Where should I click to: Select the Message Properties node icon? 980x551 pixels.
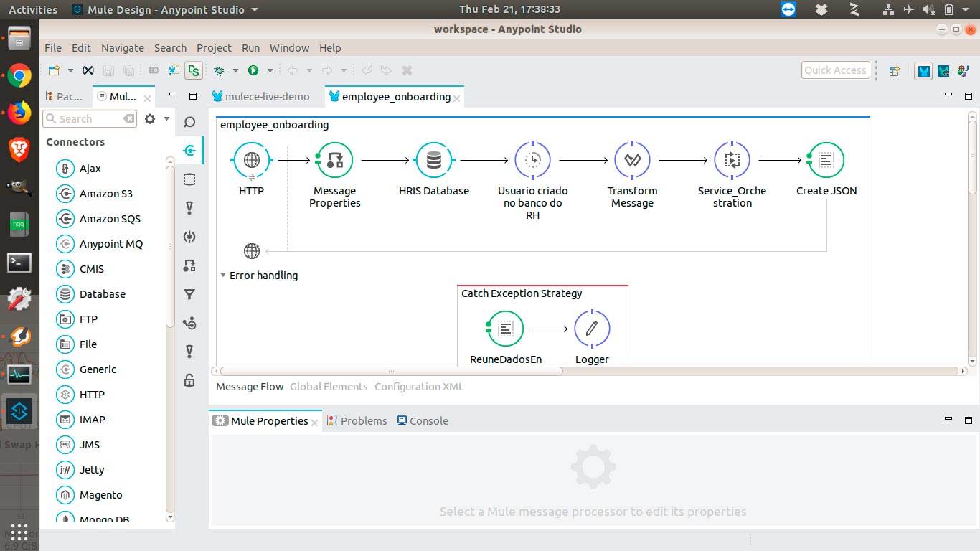[x=334, y=160]
